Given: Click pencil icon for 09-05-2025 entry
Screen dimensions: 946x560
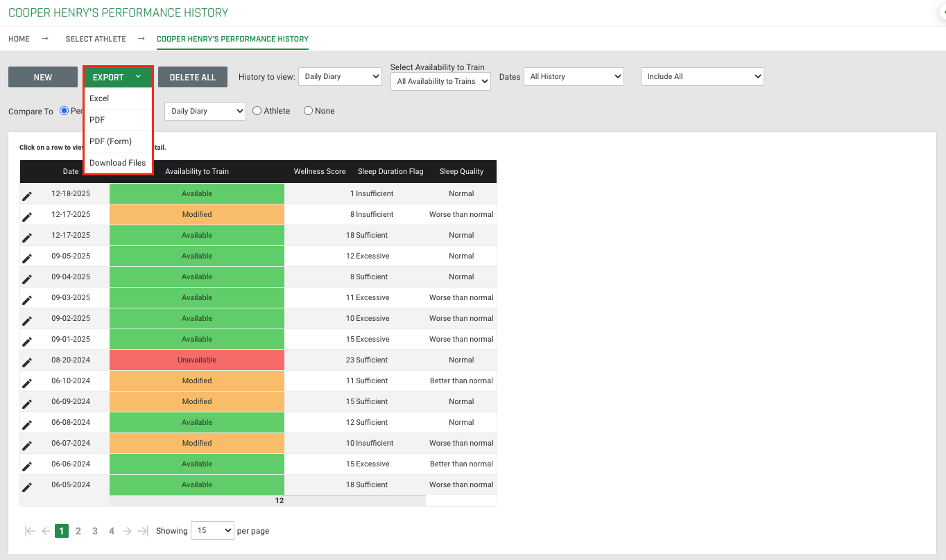Looking at the screenshot, I should pyautogui.click(x=27, y=259).
